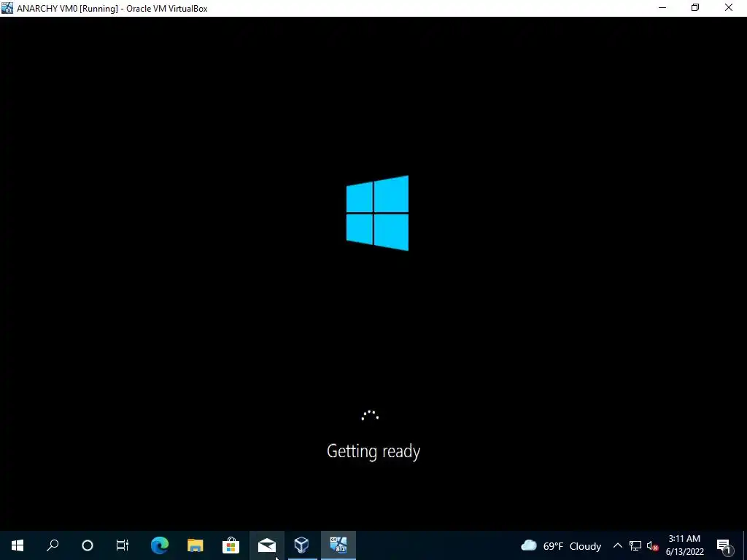The height and width of the screenshot is (560, 747).
Task: Open File Explorer from taskbar
Action: [x=196, y=545]
